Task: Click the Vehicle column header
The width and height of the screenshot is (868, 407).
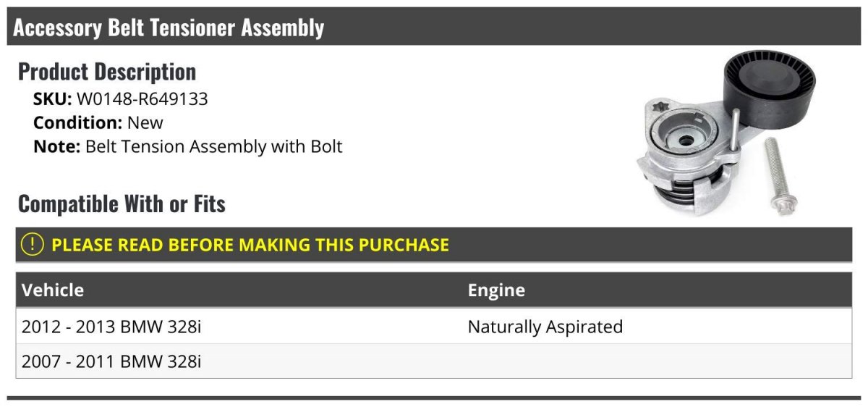Action: (53, 290)
